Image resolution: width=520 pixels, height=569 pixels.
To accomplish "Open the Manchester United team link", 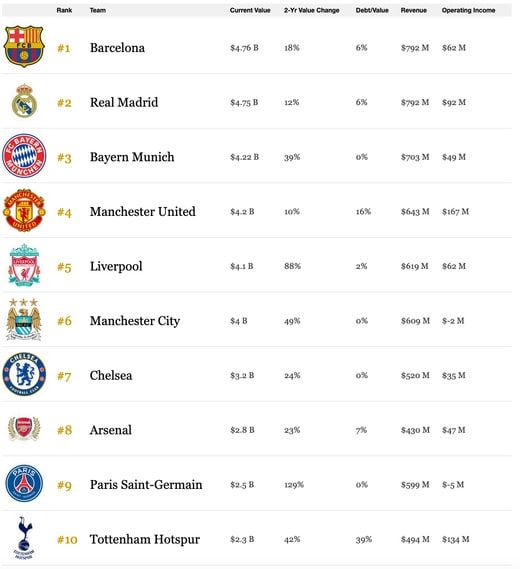I will (x=143, y=211).
